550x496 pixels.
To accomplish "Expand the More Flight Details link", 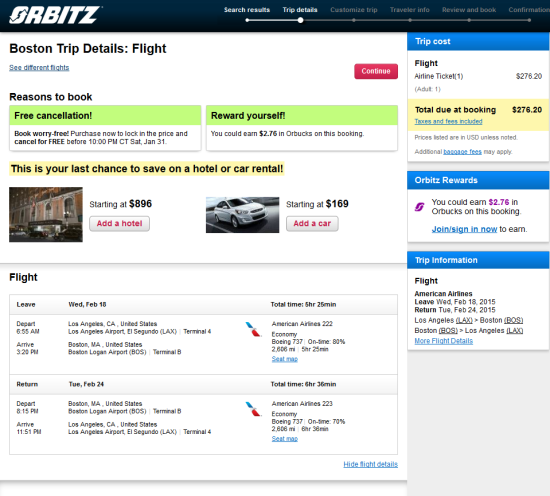I will 444,341.
